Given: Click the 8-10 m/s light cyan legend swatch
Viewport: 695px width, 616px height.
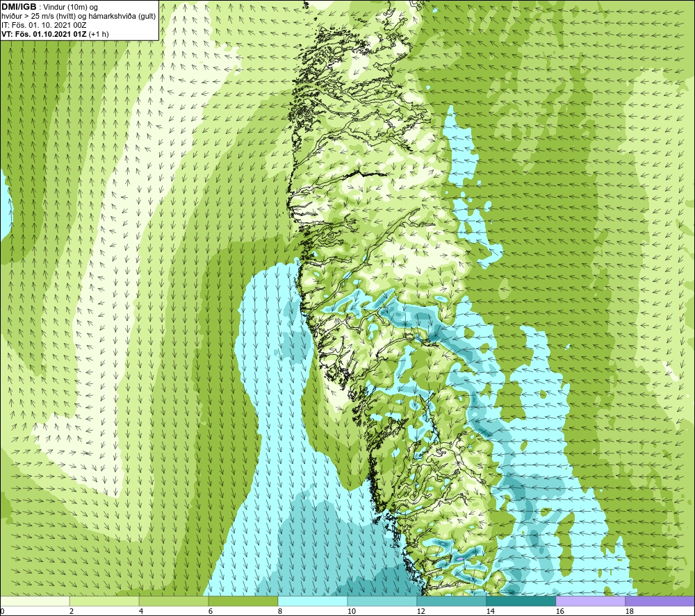Looking at the screenshot, I should point(313,601).
